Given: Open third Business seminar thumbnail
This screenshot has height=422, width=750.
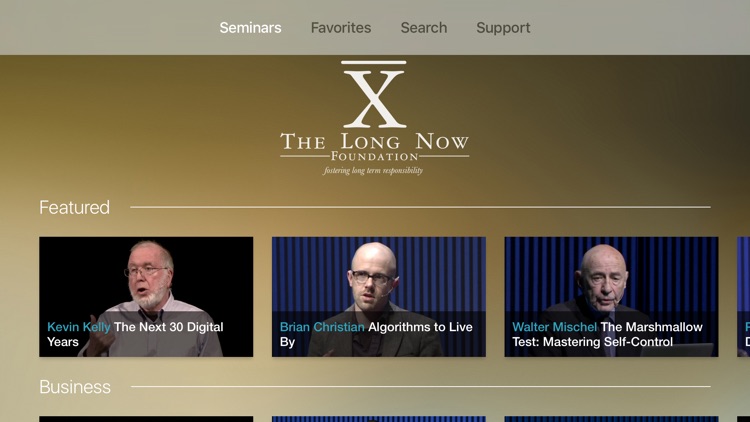Looking at the screenshot, I should pos(611,419).
